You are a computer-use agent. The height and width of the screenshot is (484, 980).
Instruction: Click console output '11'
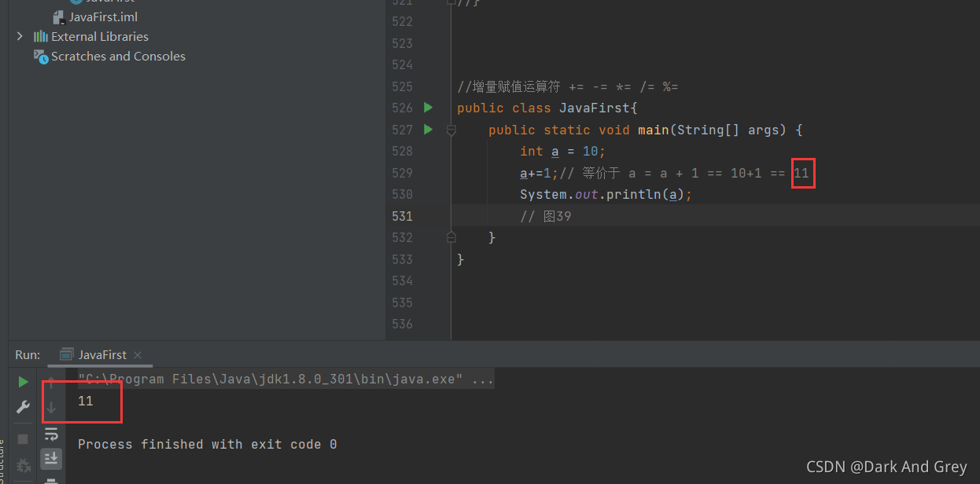coord(86,401)
